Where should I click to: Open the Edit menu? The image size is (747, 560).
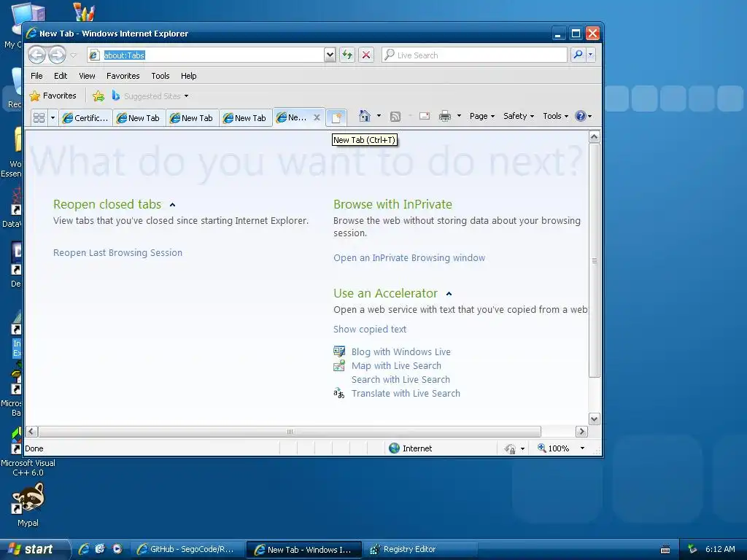point(61,76)
